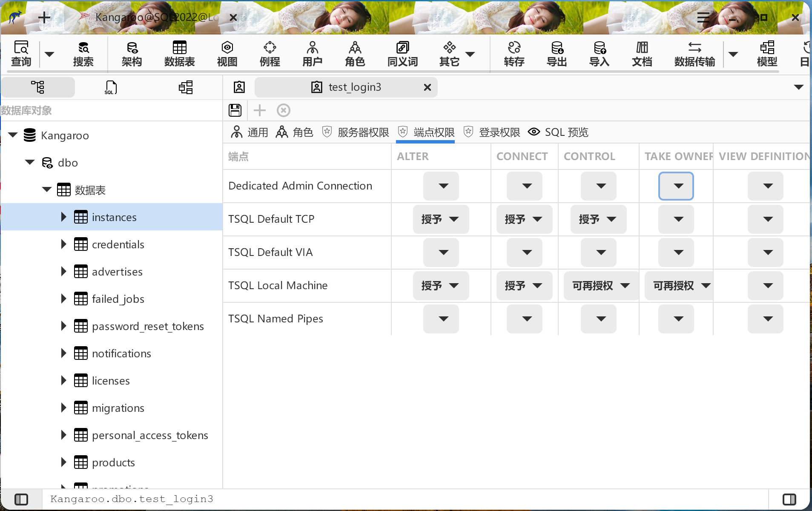Click the 'TSQL Local Machine' endpoint cell
The image size is (812, 511).
307,286
